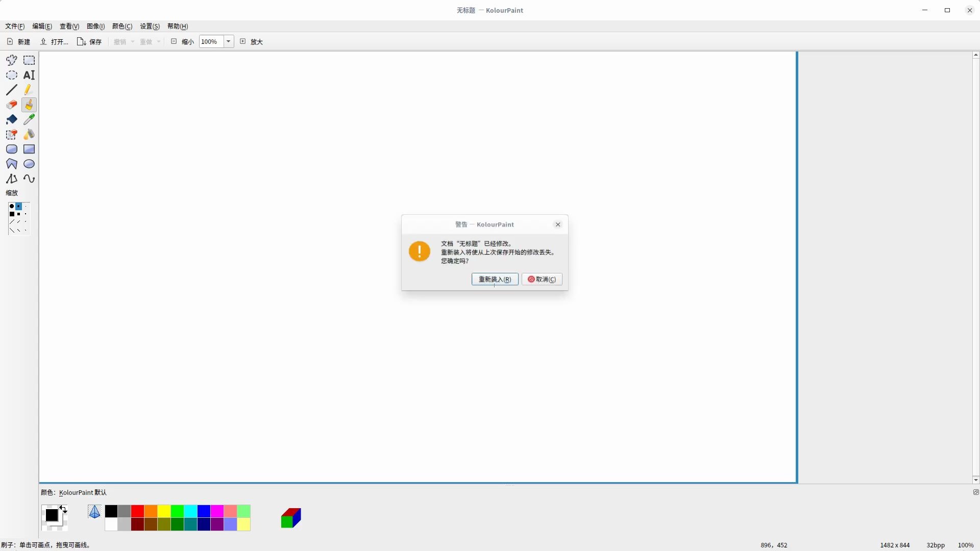Click the 重新装入 button in the dialog

click(494, 279)
